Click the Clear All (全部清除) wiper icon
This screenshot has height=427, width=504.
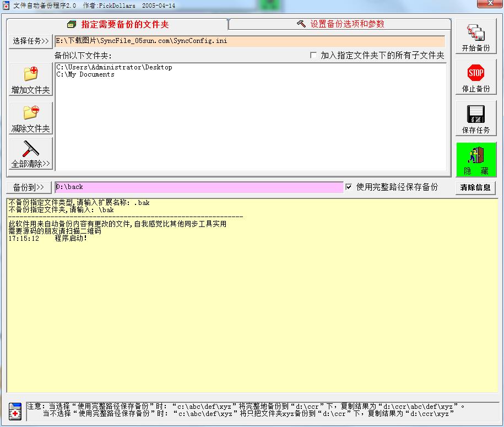pyautogui.click(x=31, y=149)
